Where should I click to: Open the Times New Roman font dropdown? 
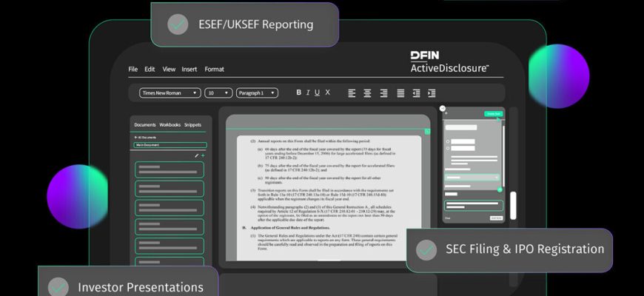coord(170,93)
